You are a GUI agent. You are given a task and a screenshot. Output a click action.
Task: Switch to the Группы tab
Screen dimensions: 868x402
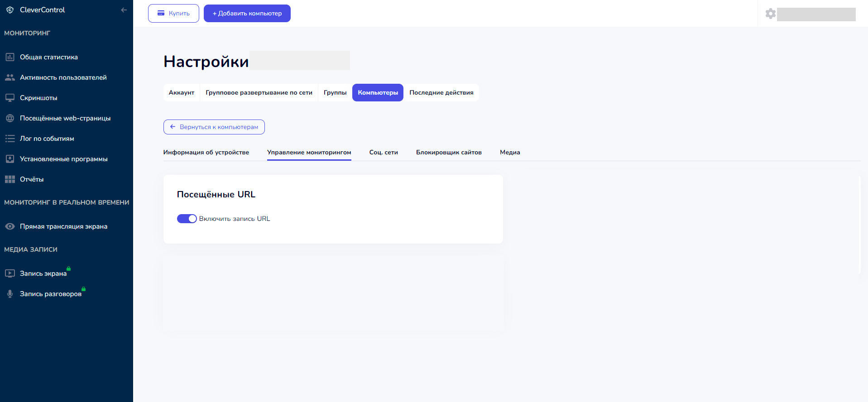click(335, 92)
